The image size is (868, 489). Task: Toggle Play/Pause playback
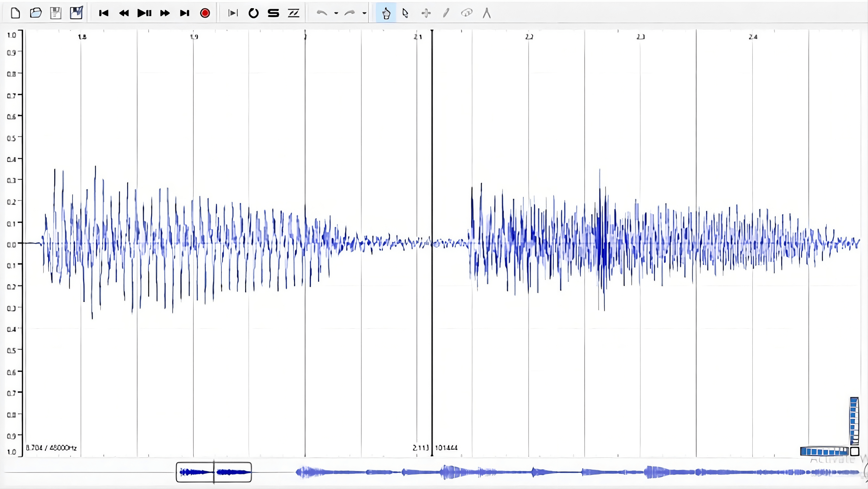144,13
